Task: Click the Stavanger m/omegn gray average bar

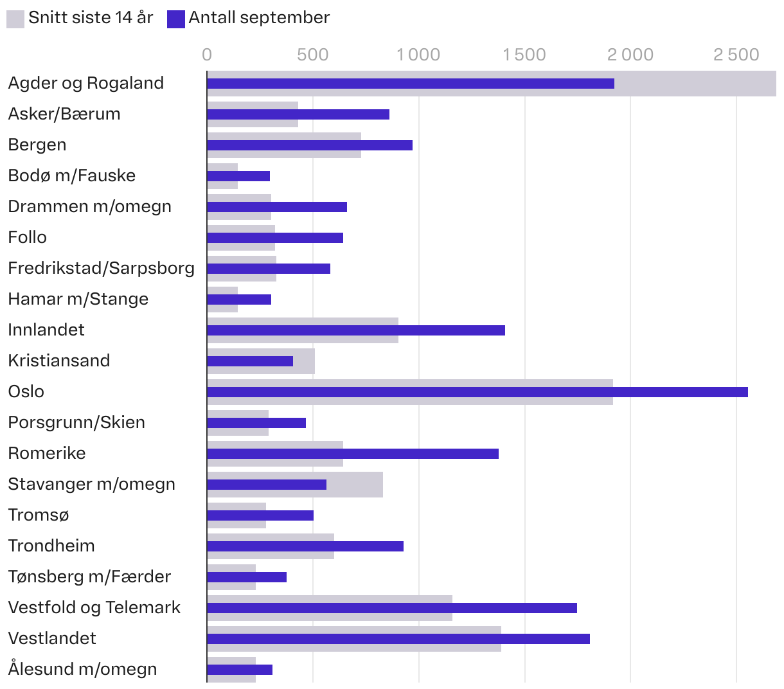Action: click(355, 492)
